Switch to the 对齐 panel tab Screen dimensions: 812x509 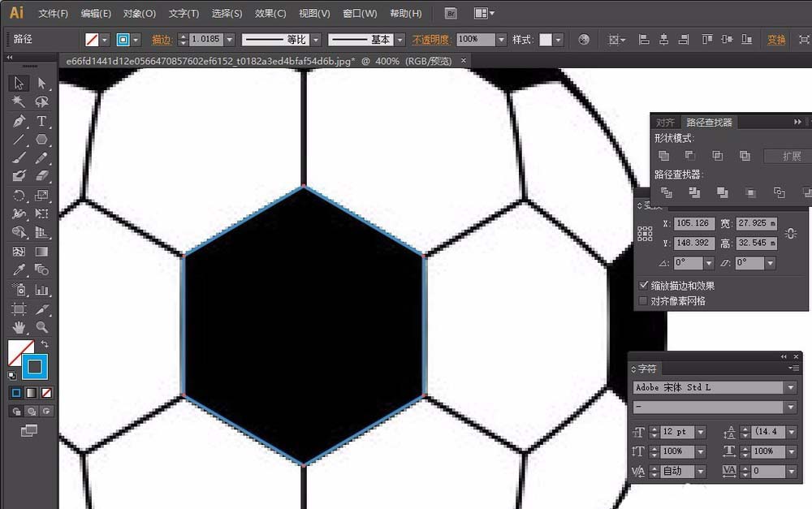click(665, 122)
